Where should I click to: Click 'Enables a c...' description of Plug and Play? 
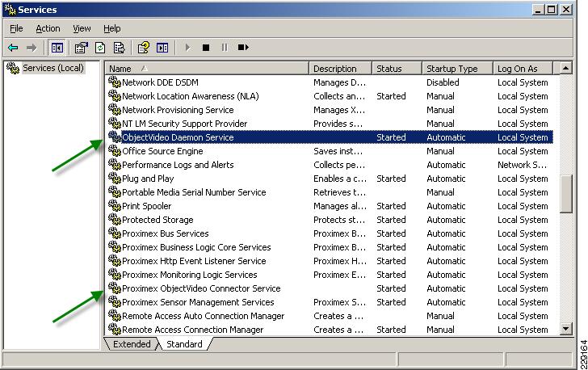coord(340,179)
